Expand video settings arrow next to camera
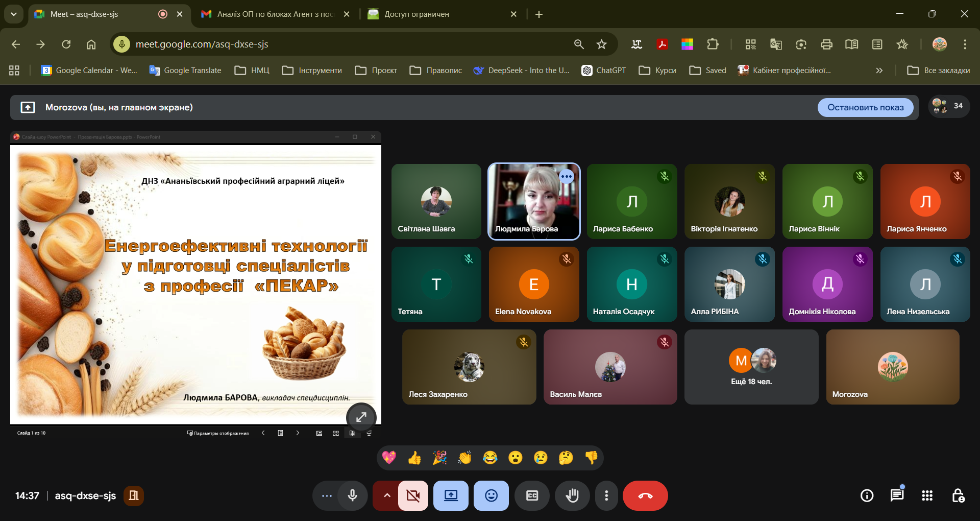This screenshot has width=980, height=521. pos(386,495)
